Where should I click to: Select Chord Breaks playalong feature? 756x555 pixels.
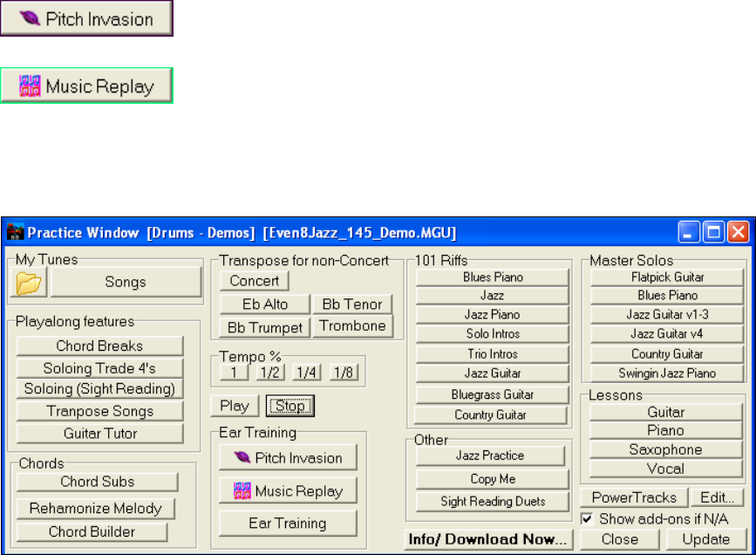[x=99, y=346]
